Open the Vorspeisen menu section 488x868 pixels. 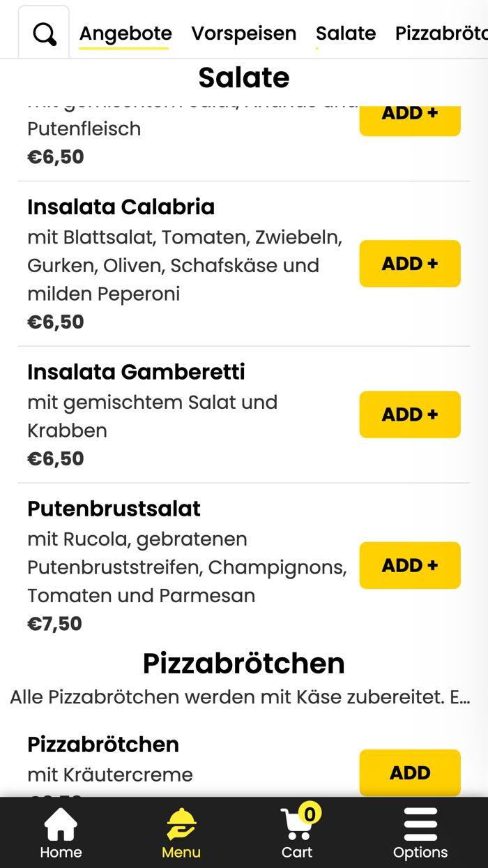[244, 32]
